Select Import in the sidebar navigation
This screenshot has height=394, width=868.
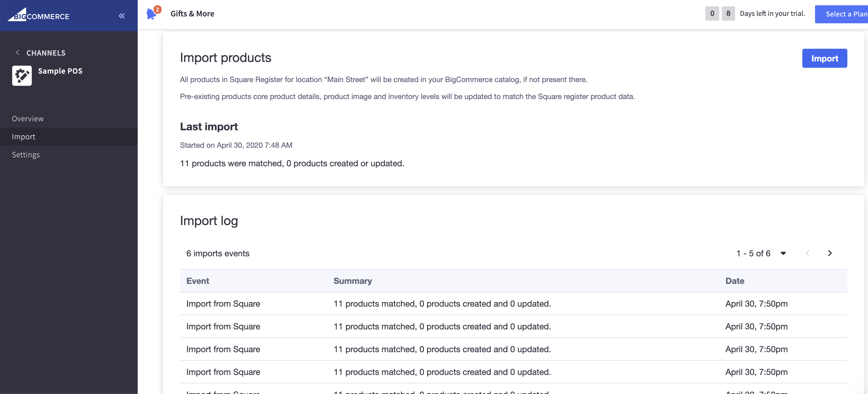point(23,137)
